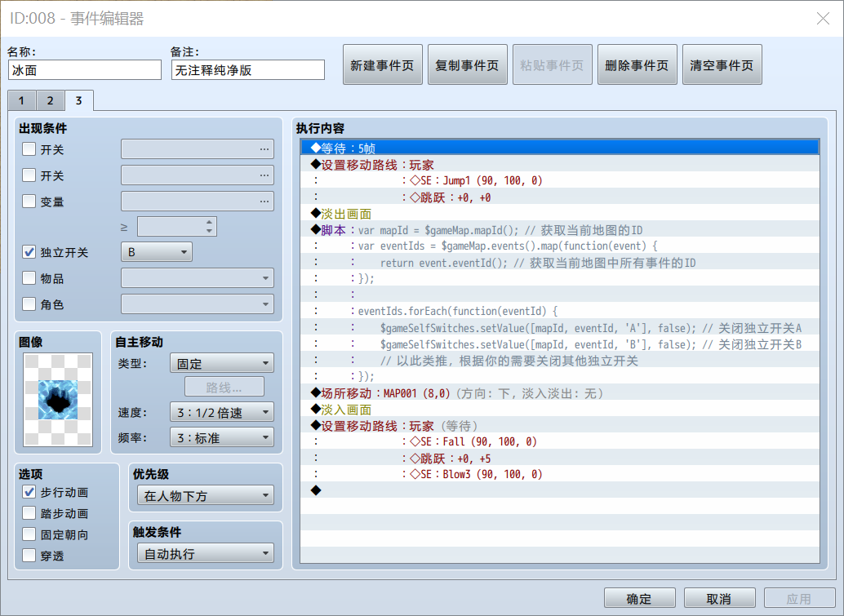
Task: Open the 类型 固定 dropdown
Action: [222, 363]
